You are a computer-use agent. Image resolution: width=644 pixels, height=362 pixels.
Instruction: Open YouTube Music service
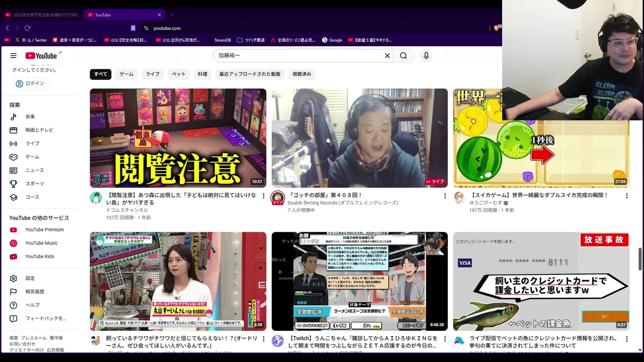tap(40, 243)
